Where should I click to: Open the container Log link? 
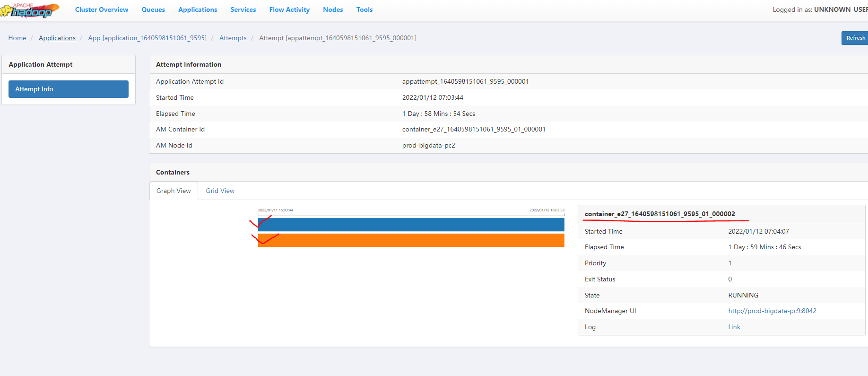[x=734, y=327]
